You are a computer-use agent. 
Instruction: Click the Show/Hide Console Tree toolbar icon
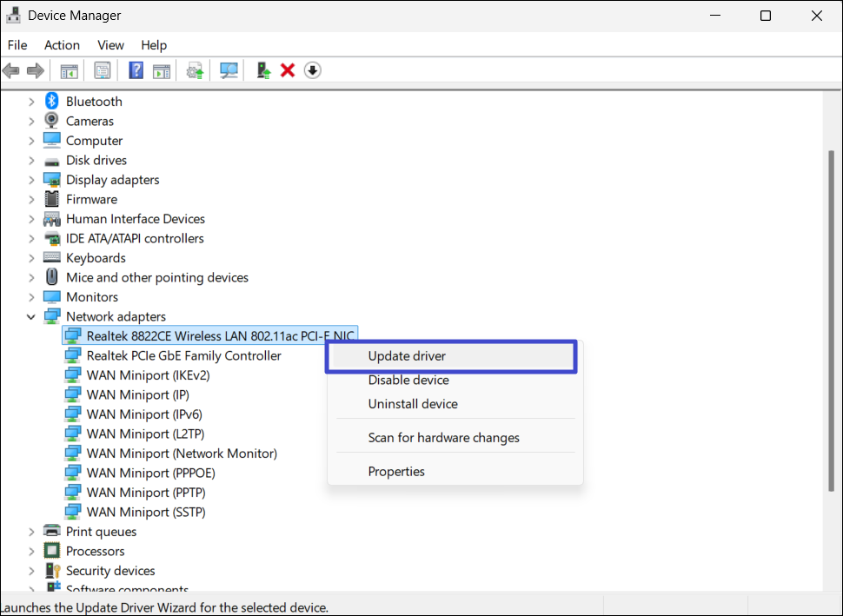point(69,70)
